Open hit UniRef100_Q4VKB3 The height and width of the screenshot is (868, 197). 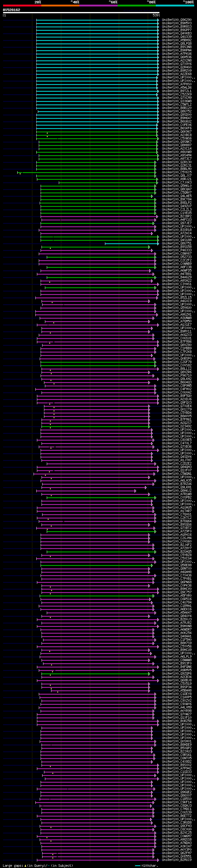(177, 33)
